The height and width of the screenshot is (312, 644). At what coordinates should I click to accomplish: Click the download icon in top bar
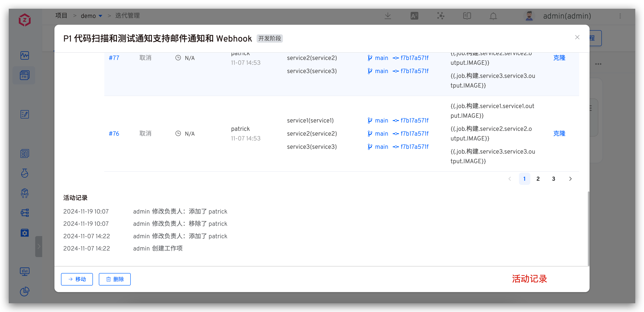click(x=388, y=16)
